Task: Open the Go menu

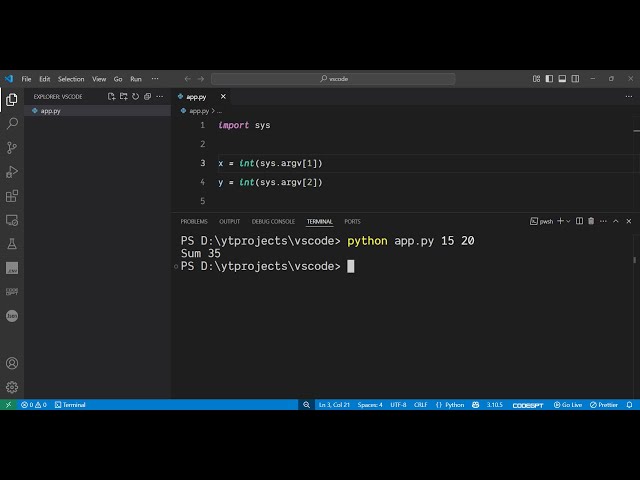Action: [118, 79]
